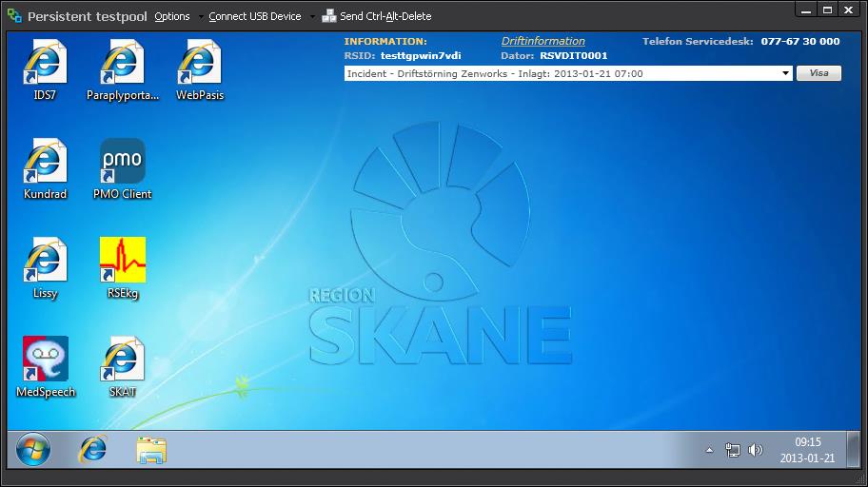868x487 pixels.
Task: Open Windows Explorer folder in taskbar
Action: coord(151,450)
